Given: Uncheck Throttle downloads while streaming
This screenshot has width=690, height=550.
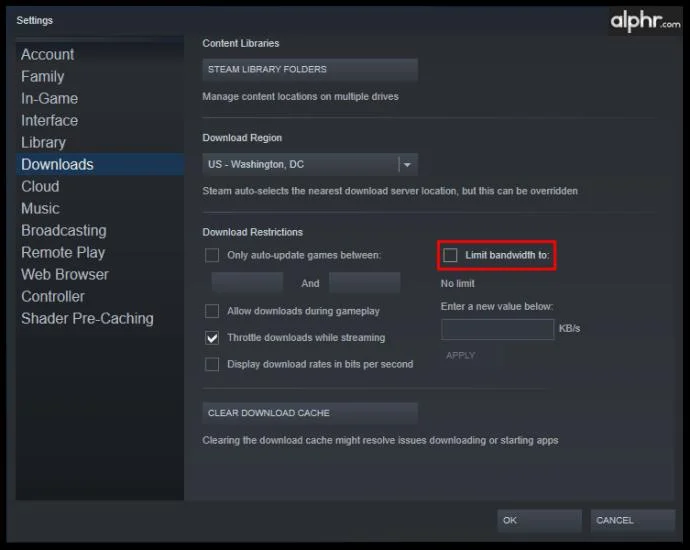Looking at the screenshot, I should pyautogui.click(x=212, y=338).
